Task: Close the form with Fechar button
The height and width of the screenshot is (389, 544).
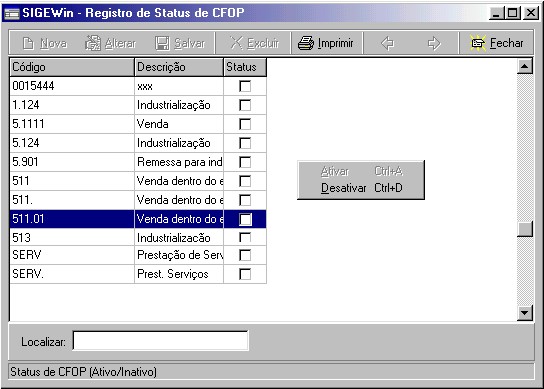Action: (x=497, y=43)
